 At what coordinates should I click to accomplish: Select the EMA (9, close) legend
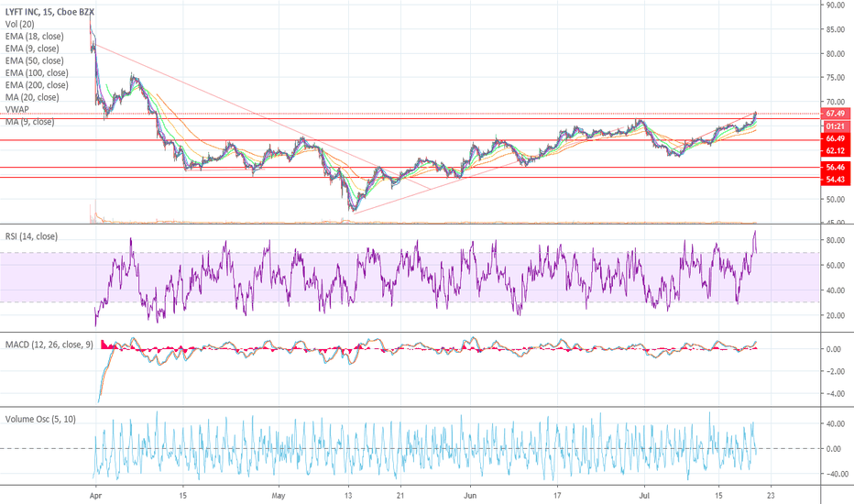tap(32, 49)
